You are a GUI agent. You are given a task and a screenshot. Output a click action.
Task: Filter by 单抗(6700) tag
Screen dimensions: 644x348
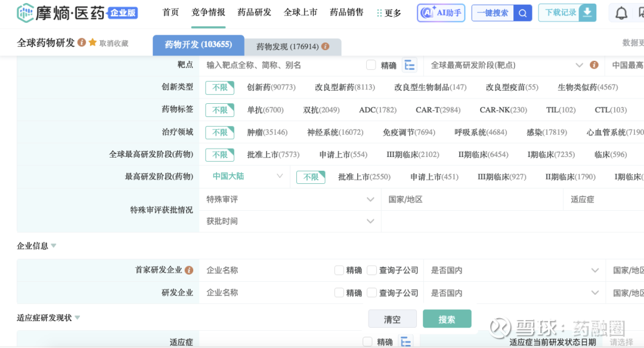click(x=265, y=110)
